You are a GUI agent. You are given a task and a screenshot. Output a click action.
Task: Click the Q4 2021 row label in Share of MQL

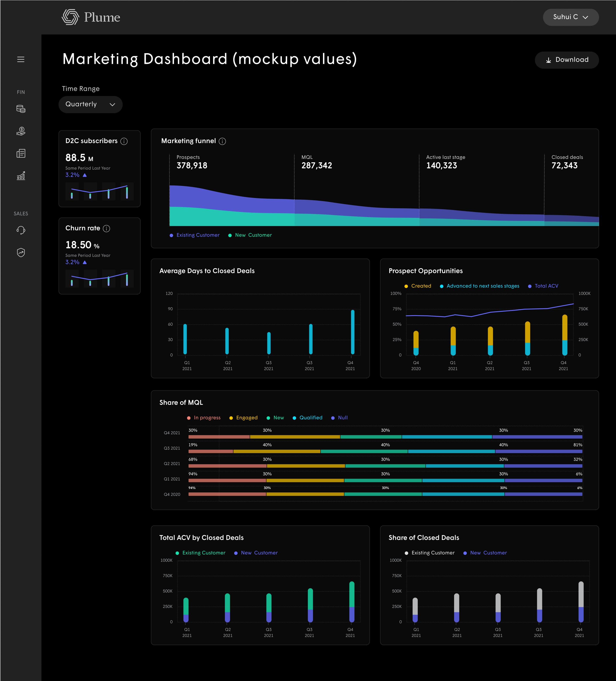(172, 433)
